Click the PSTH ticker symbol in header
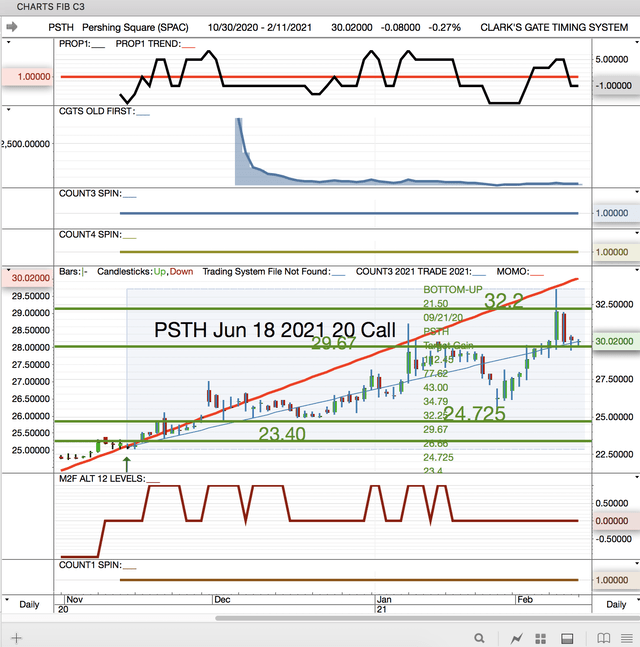This screenshot has width=640, height=647. (x=61, y=27)
